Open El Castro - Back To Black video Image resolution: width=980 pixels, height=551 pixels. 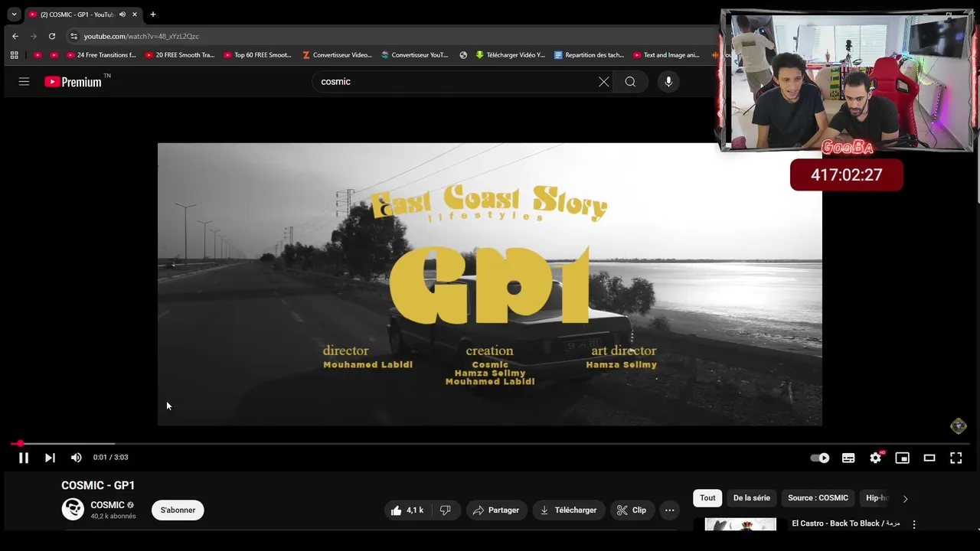tap(845, 523)
